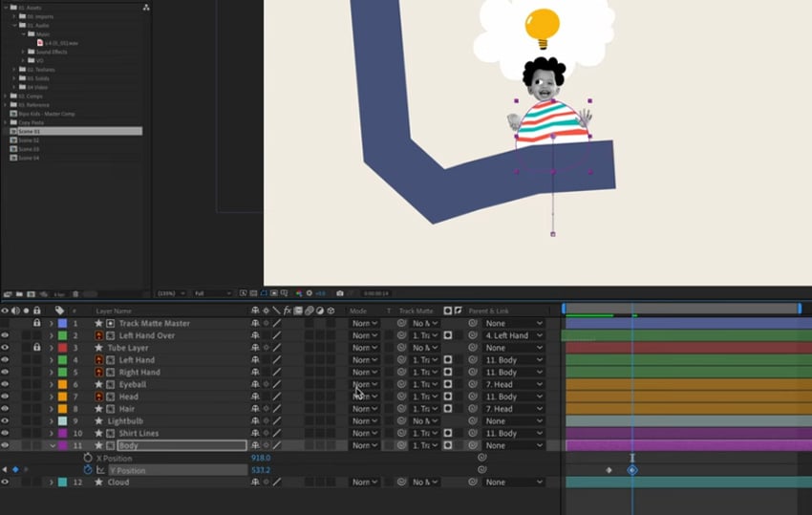Click the Body layer name edit field
This screenshot has height=515, width=812.
pyautogui.click(x=182, y=445)
